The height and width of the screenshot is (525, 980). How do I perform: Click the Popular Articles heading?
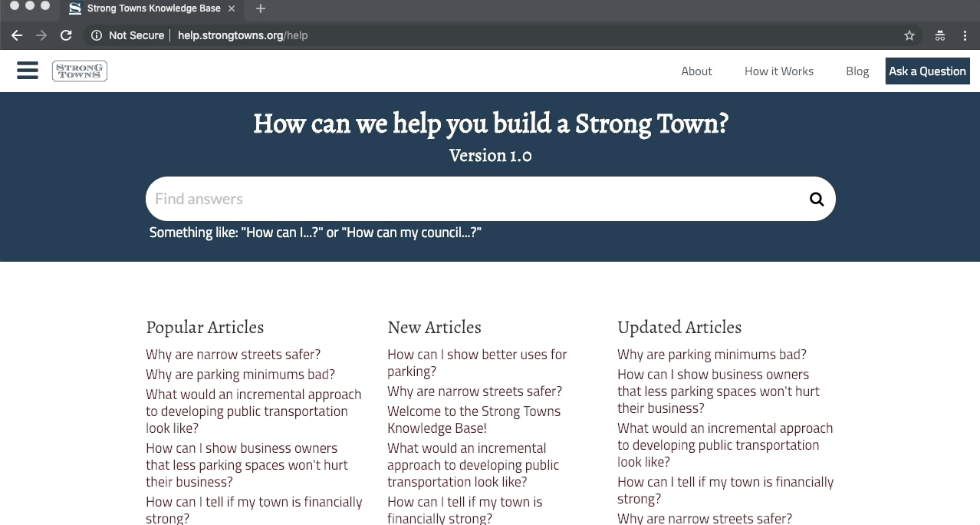coord(205,327)
